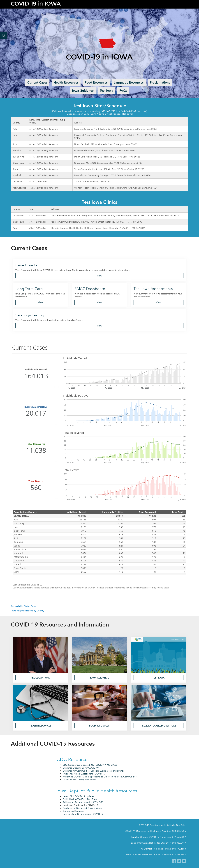
Task: Open the language translate widget icon
Action: pyautogui.click(x=3, y=35)
